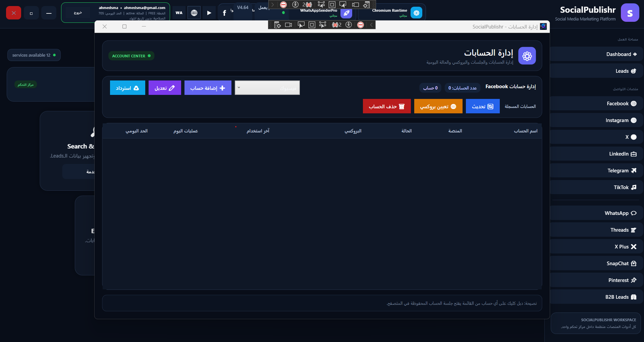Image resolution: width=644 pixels, height=342 pixels.
Task: Open Dashboard in the sidebar
Action: (x=597, y=54)
